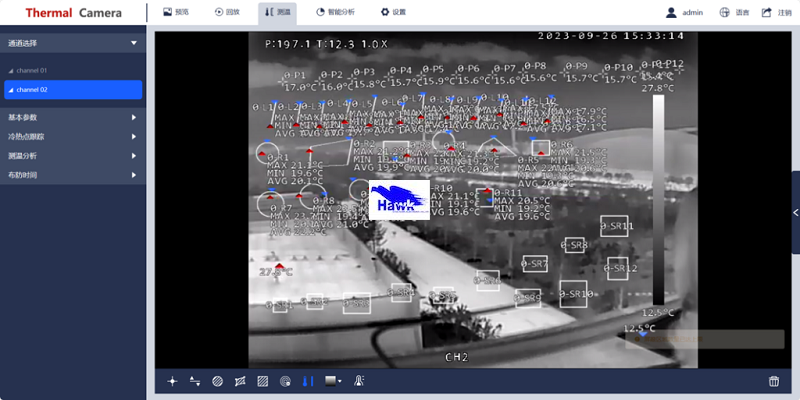
Task: Open the 智能分析 (Smart Analysis) tab
Action: [334, 12]
